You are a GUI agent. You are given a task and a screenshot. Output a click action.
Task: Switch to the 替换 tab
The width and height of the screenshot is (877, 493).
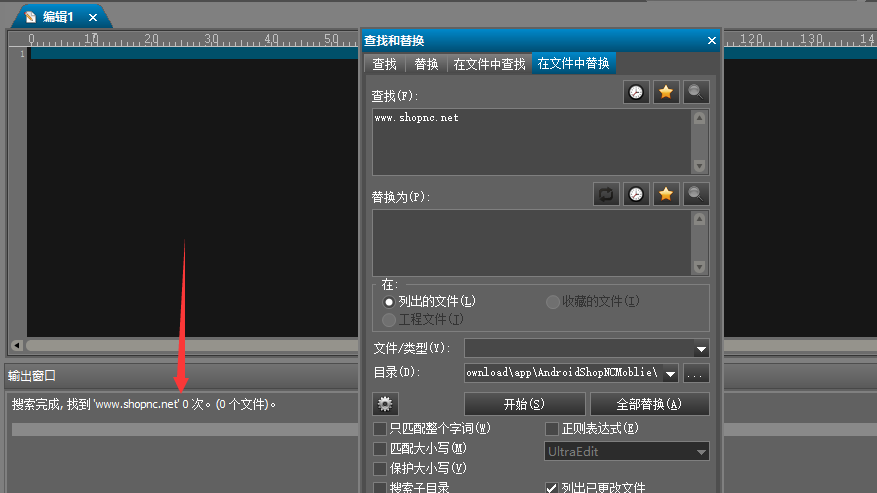[426, 64]
